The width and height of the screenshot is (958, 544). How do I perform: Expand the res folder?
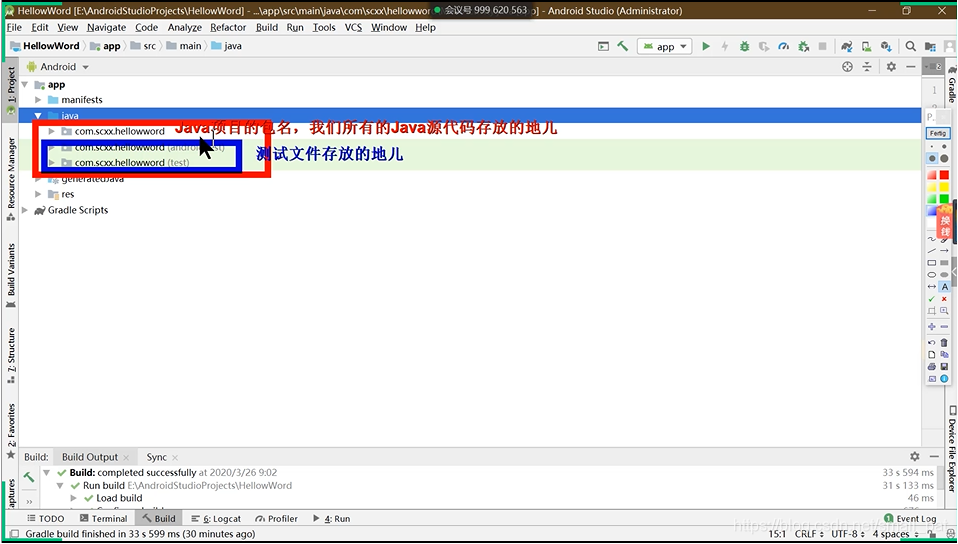click(38, 194)
